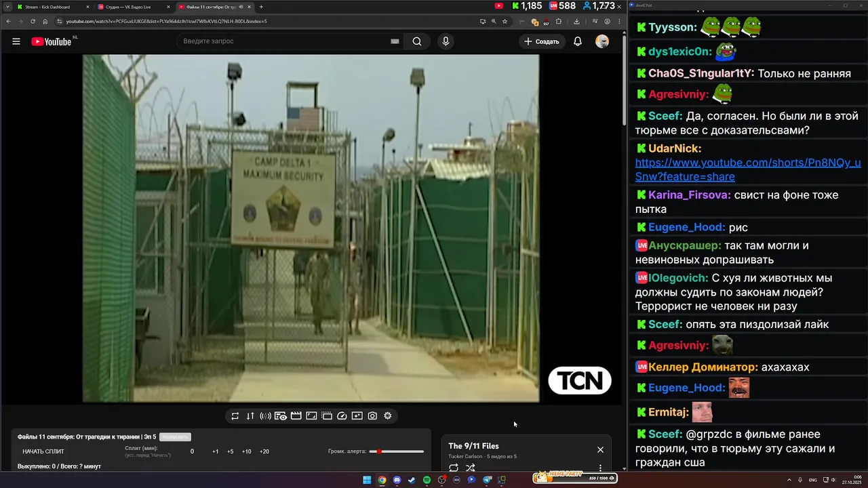Image resolution: width=868 pixels, height=488 pixels.
Task: Open the on-screen keyboard icon in search box
Action: (x=395, y=41)
